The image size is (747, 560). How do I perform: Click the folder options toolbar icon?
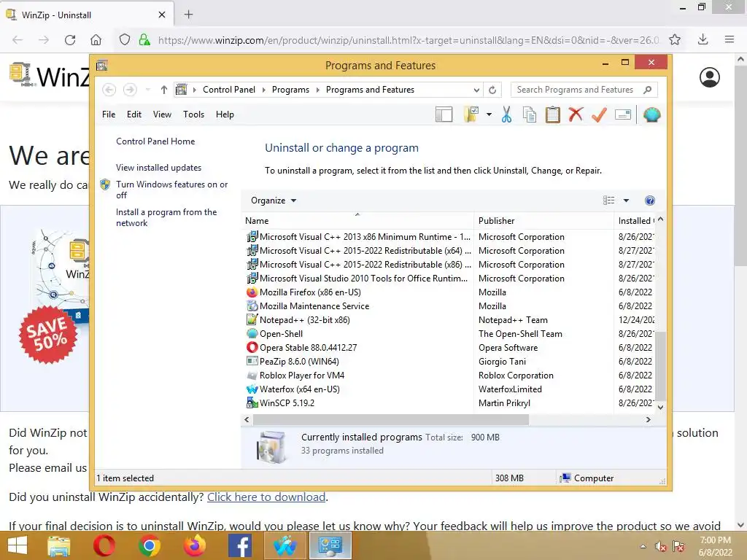click(x=471, y=114)
